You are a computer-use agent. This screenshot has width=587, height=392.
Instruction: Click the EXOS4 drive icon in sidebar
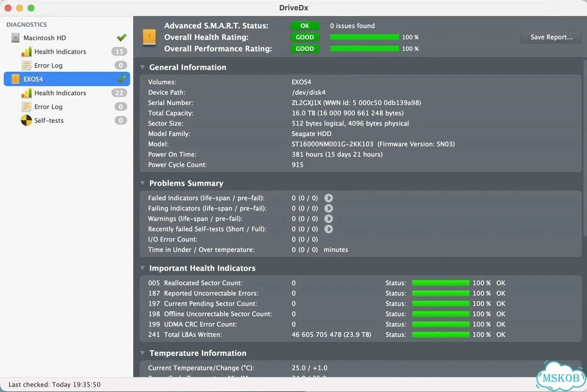(16, 79)
